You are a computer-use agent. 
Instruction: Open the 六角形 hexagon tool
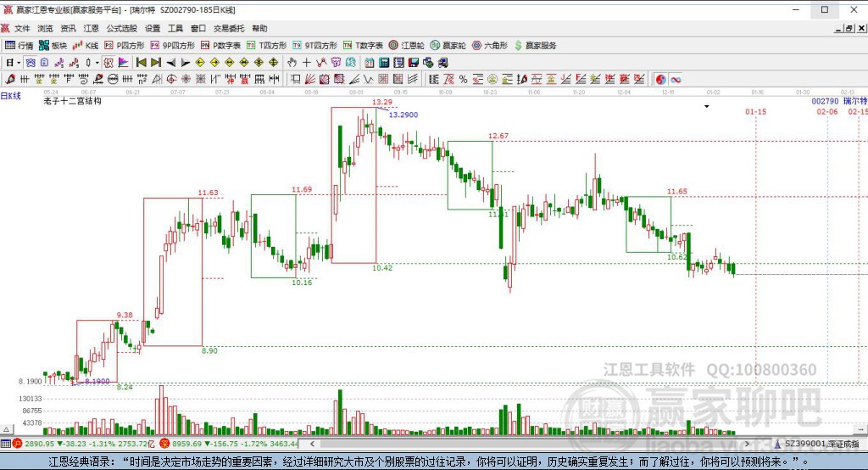490,46
